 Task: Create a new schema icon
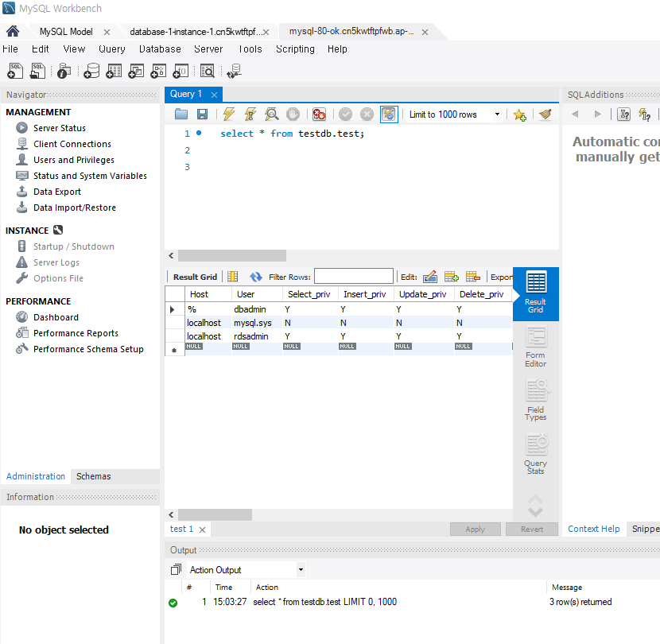(x=91, y=71)
